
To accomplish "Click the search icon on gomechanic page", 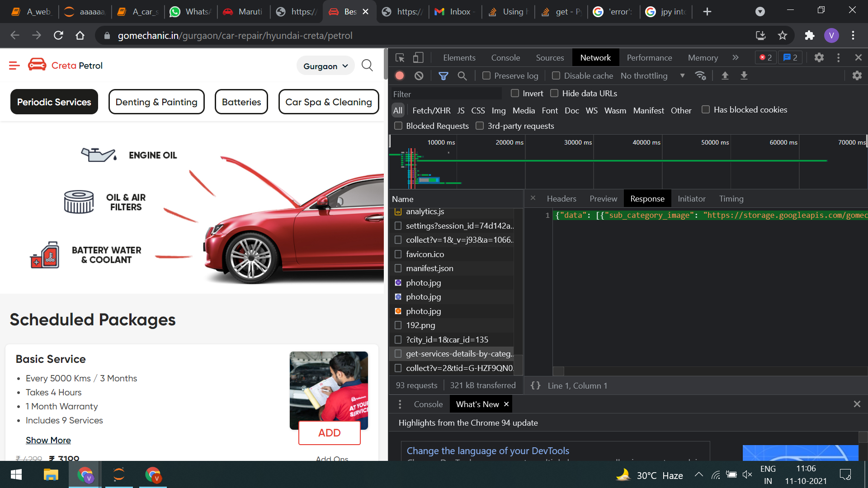I will [368, 65].
